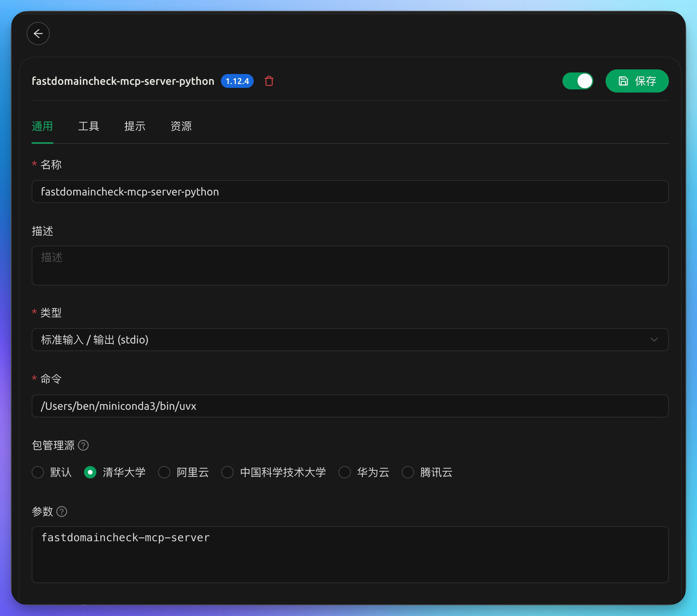The image size is (697, 616).
Task: Delete the fastdomaincheck-mcp-server-python server
Action: (268, 81)
